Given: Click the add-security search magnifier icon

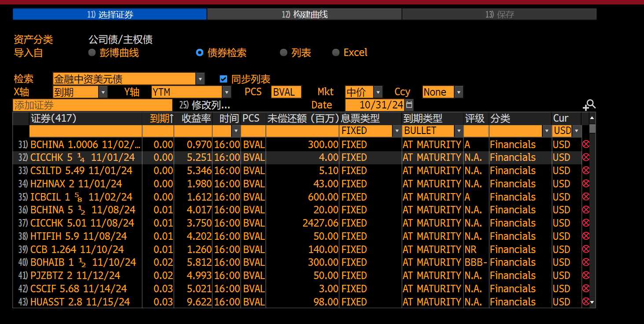Looking at the screenshot, I should pos(589,105).
